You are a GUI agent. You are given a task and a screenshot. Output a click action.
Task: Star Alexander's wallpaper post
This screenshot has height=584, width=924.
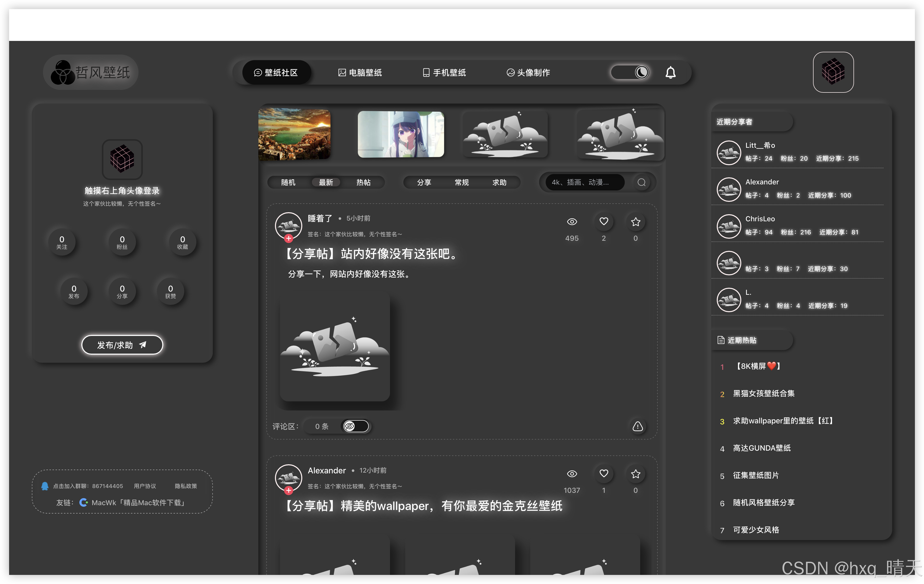[x=635, y=474]
